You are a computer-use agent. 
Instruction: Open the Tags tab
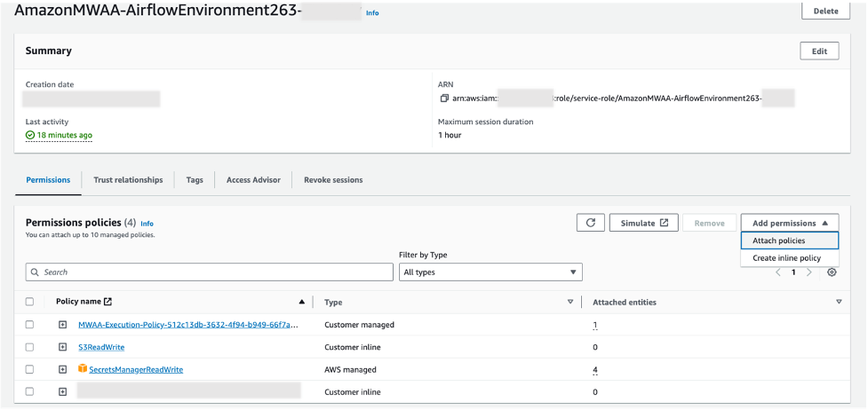pyautogui.click(x=195, y=180)
